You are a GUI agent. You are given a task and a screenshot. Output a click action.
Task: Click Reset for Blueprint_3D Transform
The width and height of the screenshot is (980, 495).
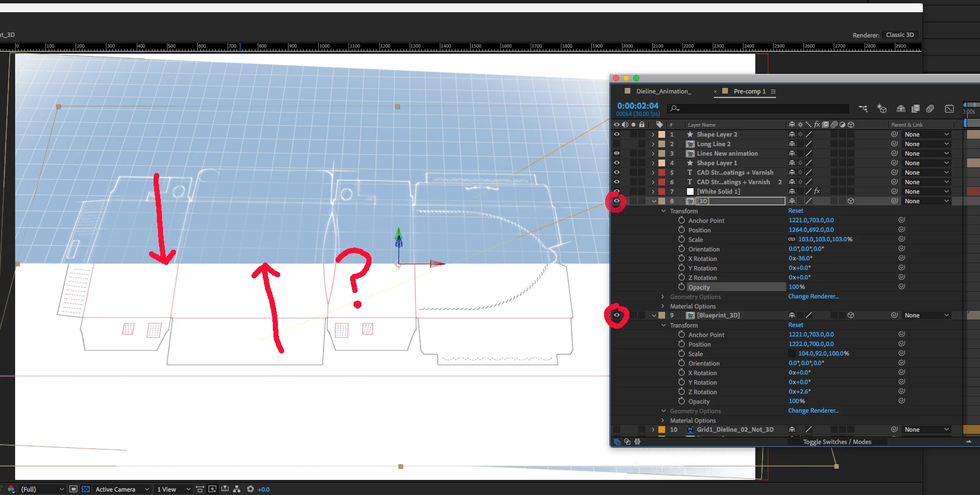(796, 325)
